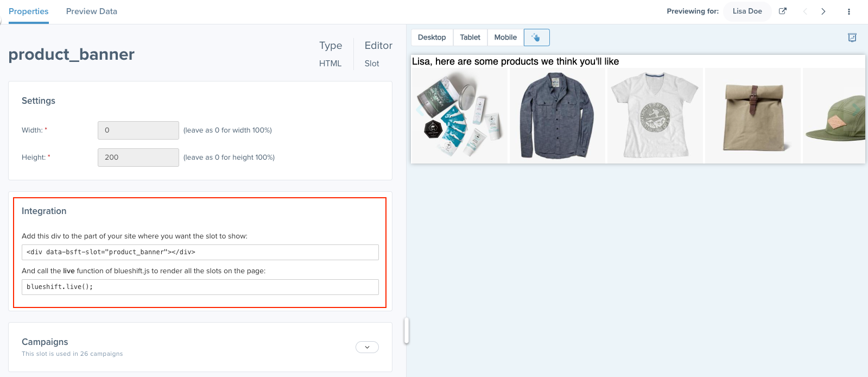The width and height of the screenshot is (868, 377).
Task: Switch to Preview Data tab
Action: [91, 11]
